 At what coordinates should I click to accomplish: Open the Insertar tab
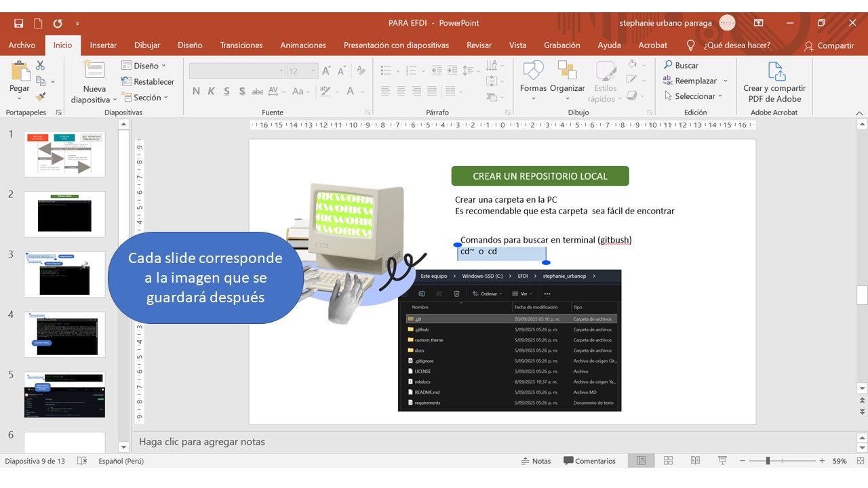point(103,45)
